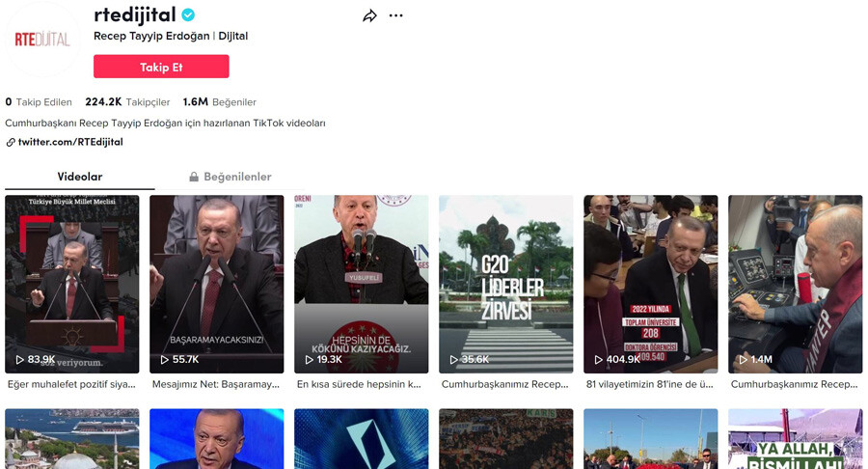Click the 224.2K Takipçiler follower count

pos(126,102)
